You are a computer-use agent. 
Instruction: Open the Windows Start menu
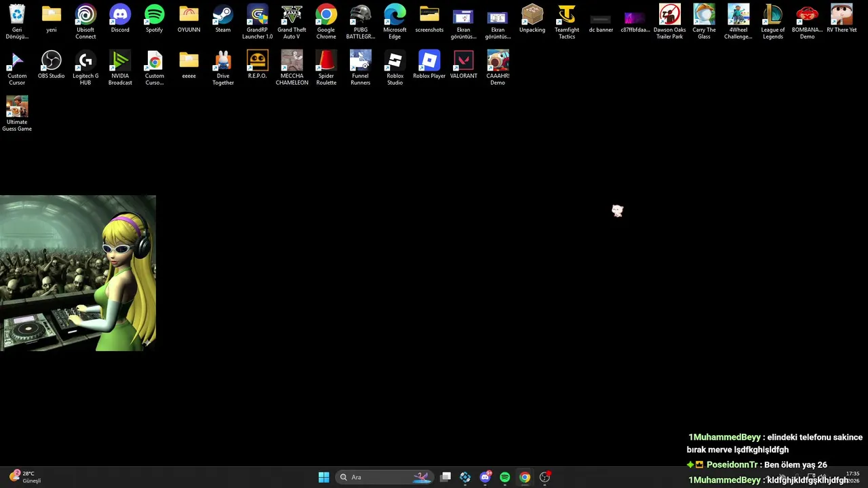click(x=324, y=477)
